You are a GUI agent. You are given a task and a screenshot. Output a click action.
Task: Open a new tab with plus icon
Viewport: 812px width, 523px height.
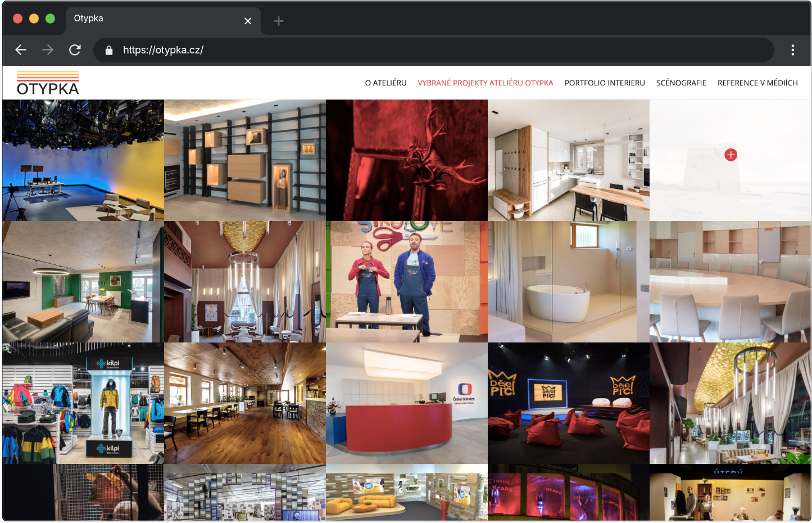click(x=278, y=21)
